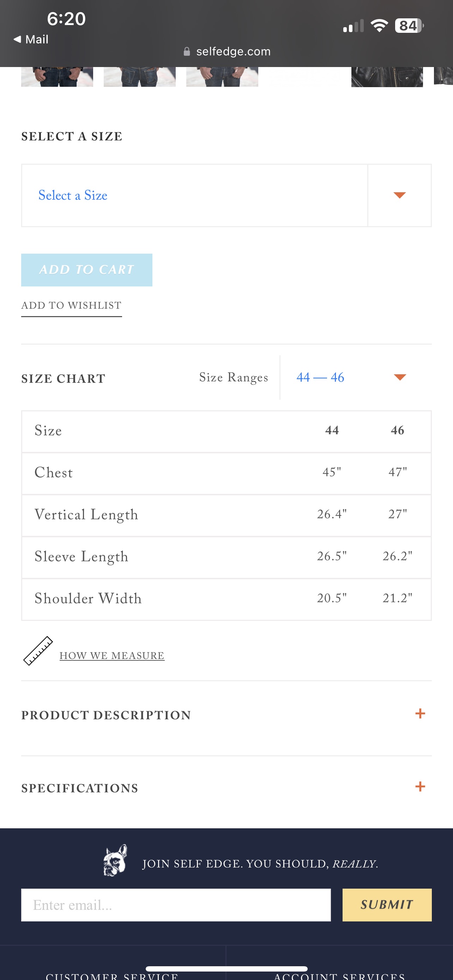Tap the selfedge.com address bar
Screen dimensions: 453x980
click(227, 52)
